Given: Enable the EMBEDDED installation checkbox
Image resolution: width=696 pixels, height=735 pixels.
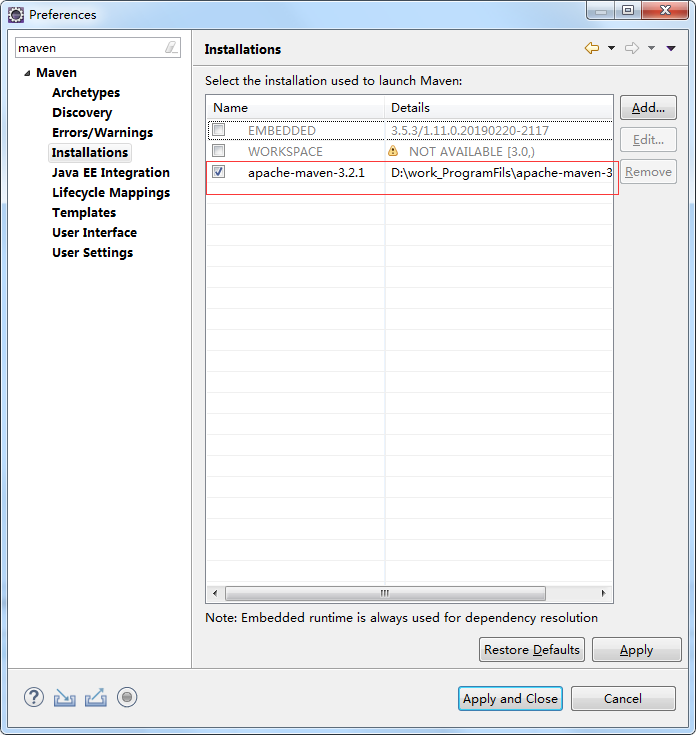Looking at the screenshot, I should (x=218, y=129).
